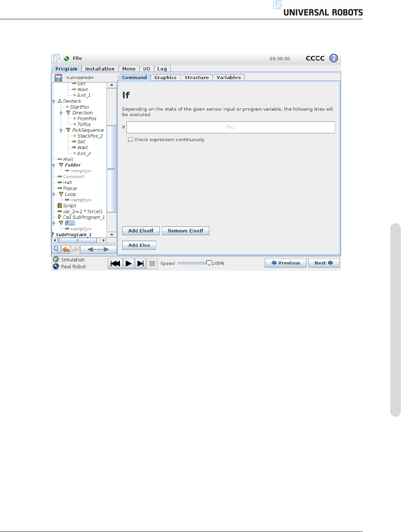Click the save program floppy disk icon
This screenshot has height=532, width=401.
pos(59,77)
